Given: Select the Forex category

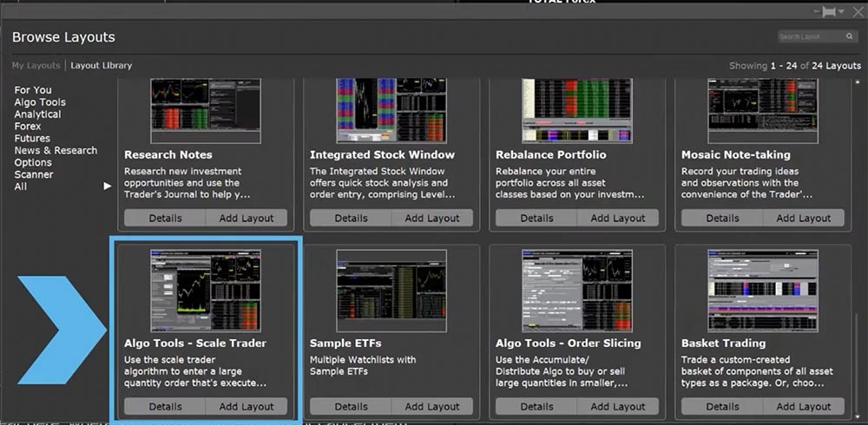Looking at the screenshot, I should click(x=28, y=126).
